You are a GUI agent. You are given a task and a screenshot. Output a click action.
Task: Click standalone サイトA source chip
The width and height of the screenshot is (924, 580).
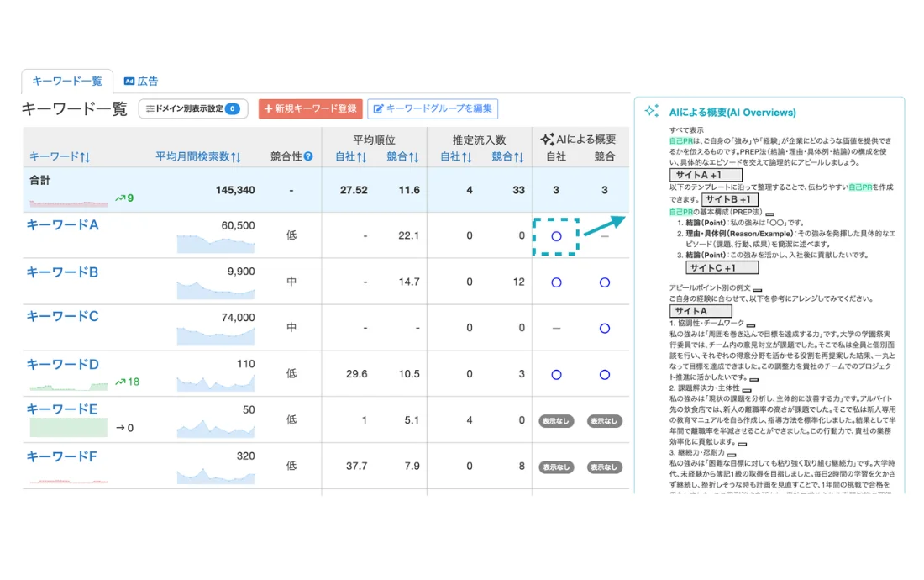[701, 311]
